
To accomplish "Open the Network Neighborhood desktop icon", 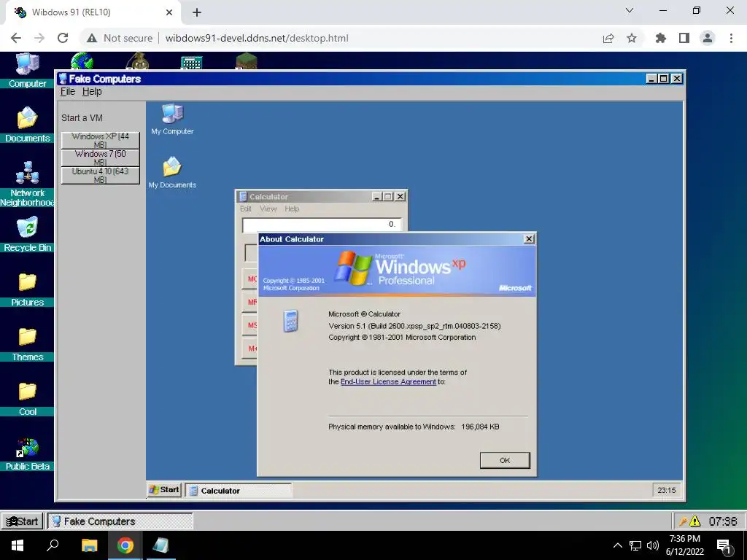I will click(x=27, y=183).
